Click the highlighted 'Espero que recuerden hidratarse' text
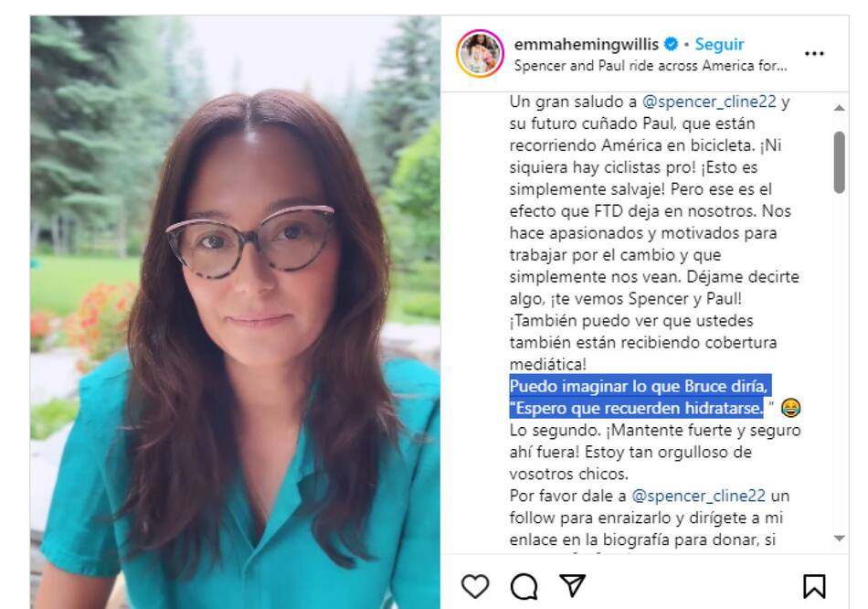This screenshot has width=868, height=609. coord(638,409)
